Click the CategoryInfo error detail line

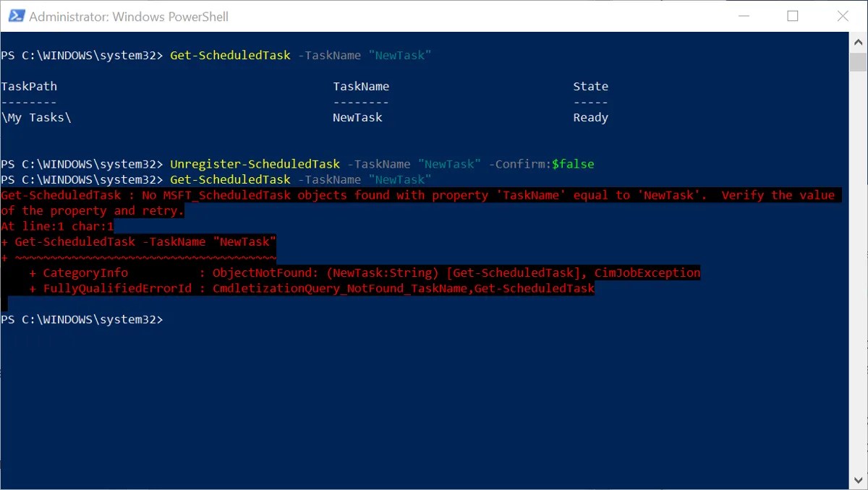(85, 272)
